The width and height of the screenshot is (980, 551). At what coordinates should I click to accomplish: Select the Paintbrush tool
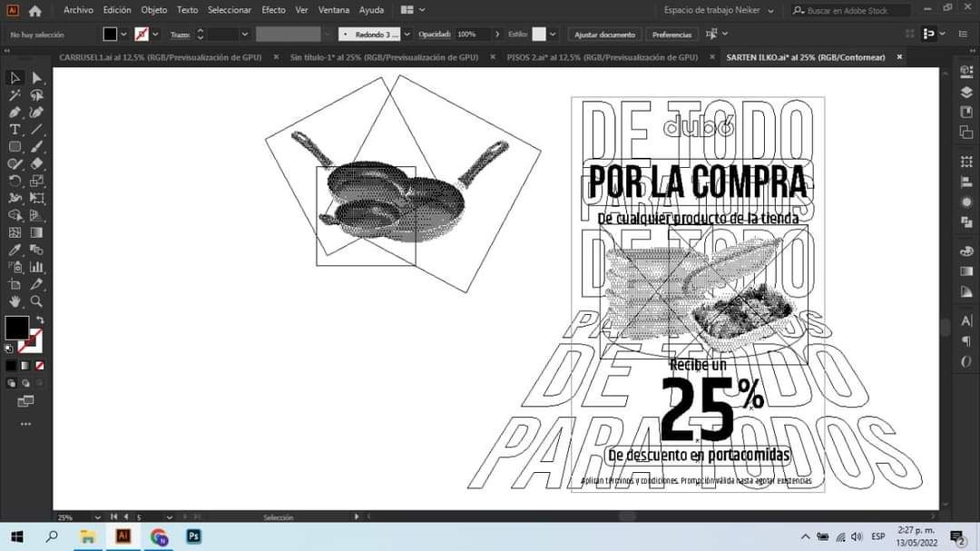(37, 147)
